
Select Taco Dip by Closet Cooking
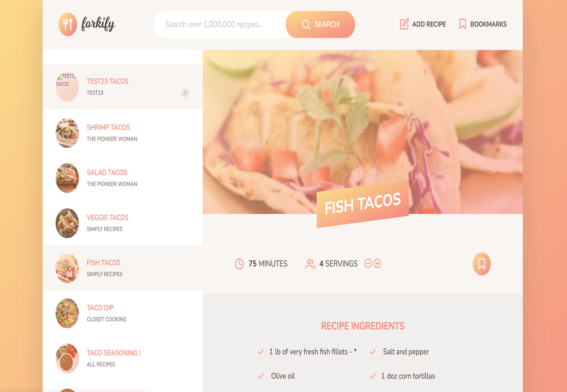(x=122, y=313)
